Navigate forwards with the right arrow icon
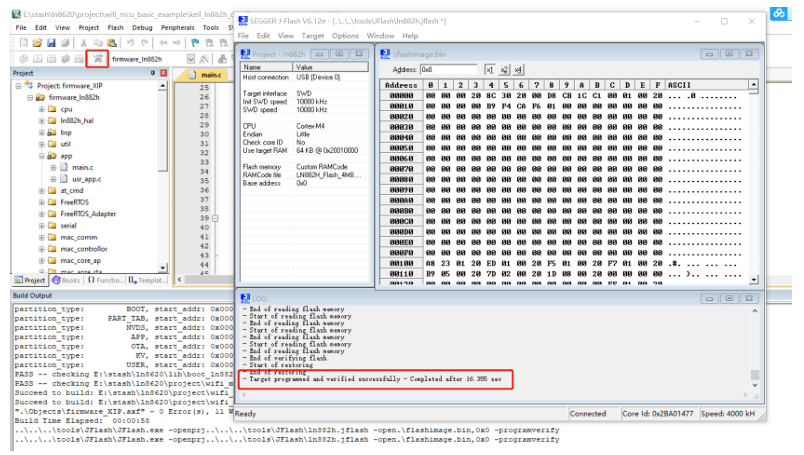 point(177,43)
